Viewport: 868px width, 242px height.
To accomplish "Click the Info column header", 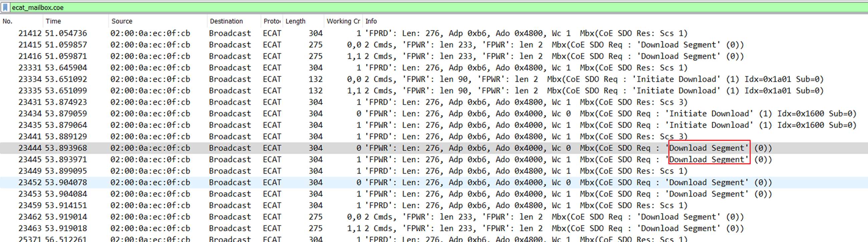I will (371, 21).
